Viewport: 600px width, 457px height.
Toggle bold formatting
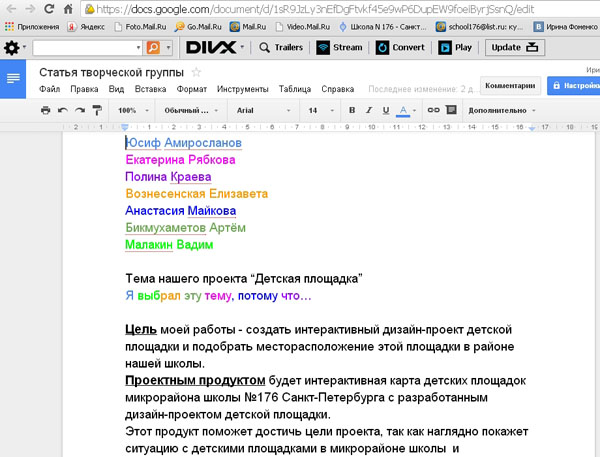click(352, 110)
